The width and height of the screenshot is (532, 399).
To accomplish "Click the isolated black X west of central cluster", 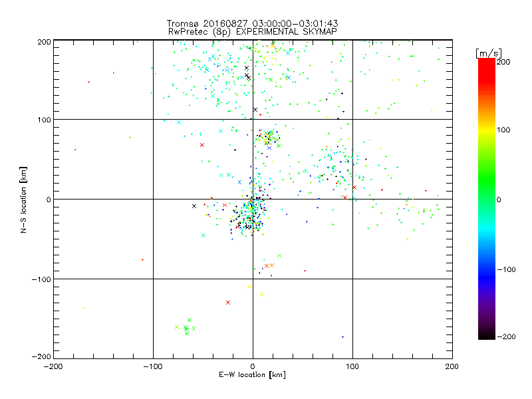I will point(194,206).
